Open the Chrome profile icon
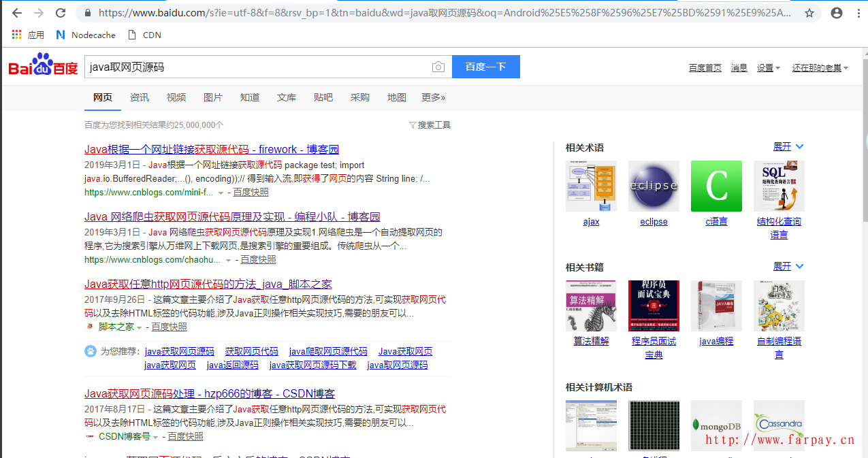This screenshot has width=868, height=458. 836,12
